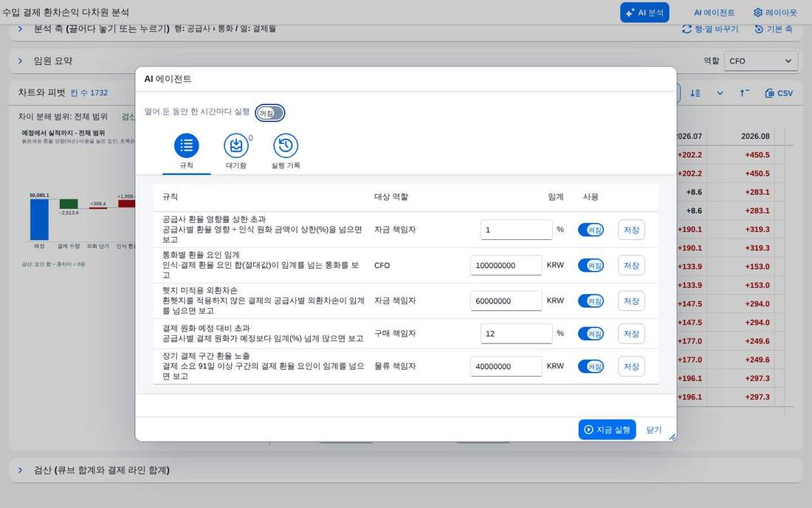
Task: Click threshold field showing 40000000
Action: (506, 367)
